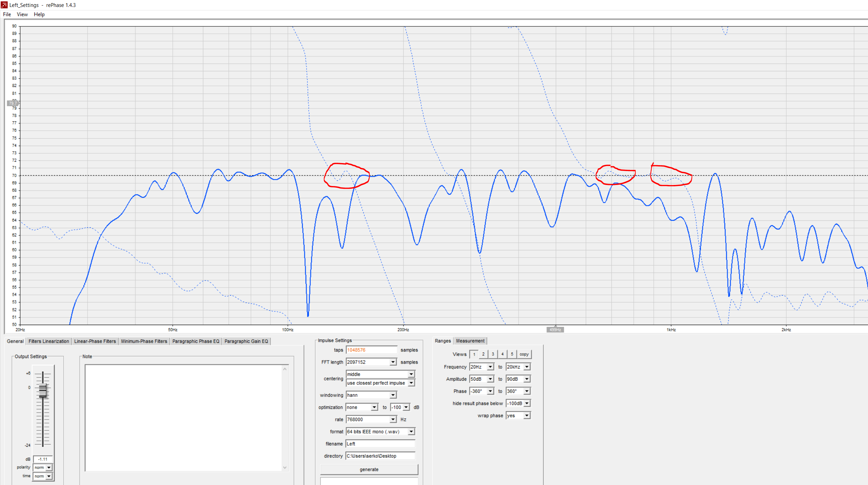Click the rePhase app icon in title bar

point(4,5)
